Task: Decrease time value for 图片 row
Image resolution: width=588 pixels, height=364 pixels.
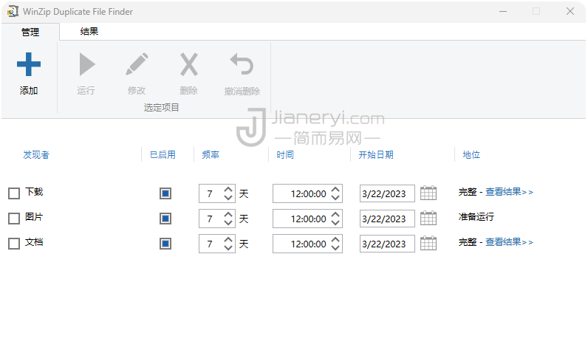Action: (335, 223)
